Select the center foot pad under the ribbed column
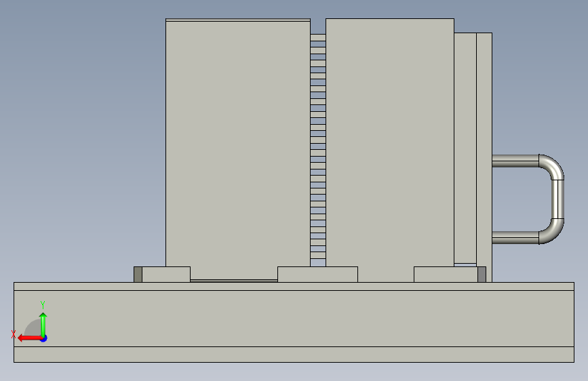This screenshot has height=381, width=588. [317, 275]
